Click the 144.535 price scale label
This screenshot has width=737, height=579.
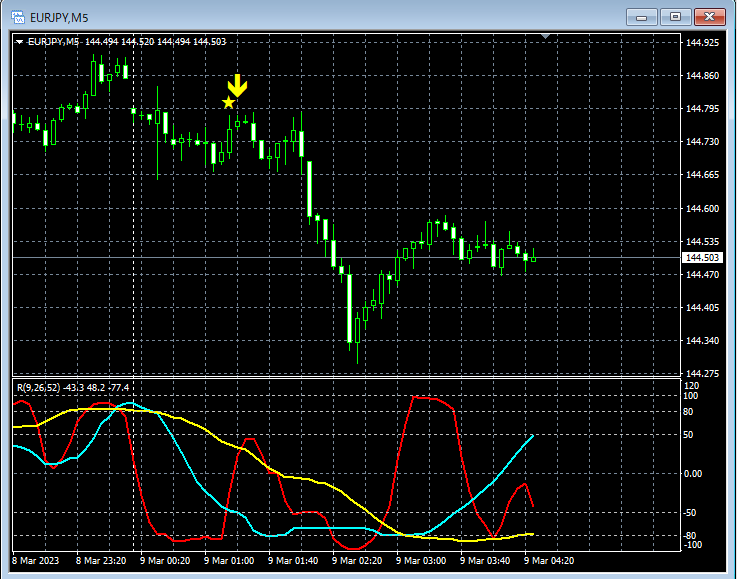pos(703,242)
